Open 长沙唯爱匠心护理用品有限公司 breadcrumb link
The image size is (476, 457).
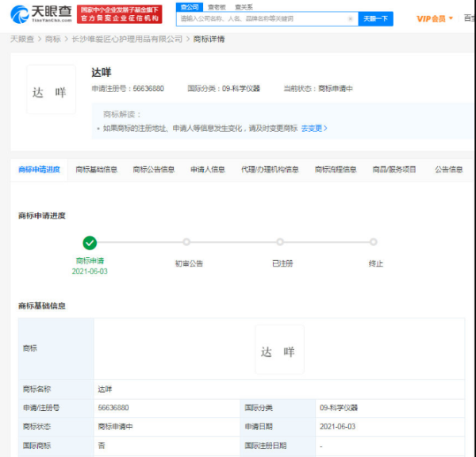127,39
